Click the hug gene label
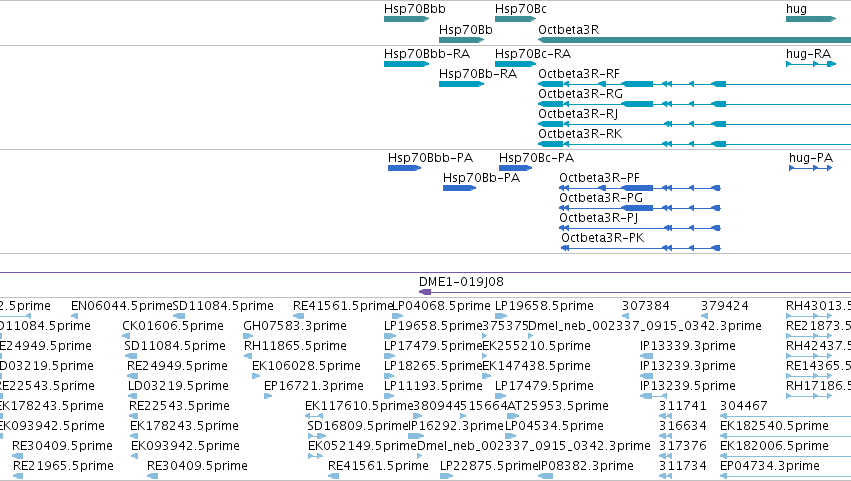The width and height of the screenshot is (851, 481). pos(796,9)
